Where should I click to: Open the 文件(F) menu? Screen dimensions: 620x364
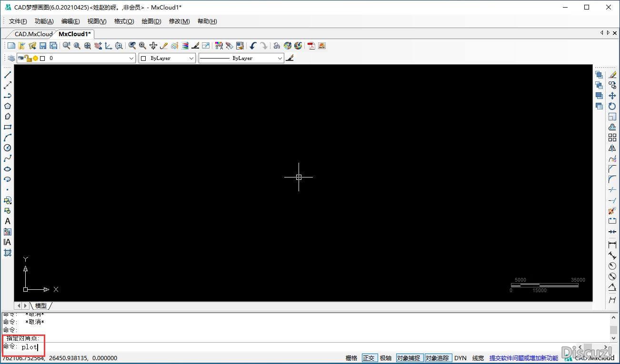pos(18,21)
